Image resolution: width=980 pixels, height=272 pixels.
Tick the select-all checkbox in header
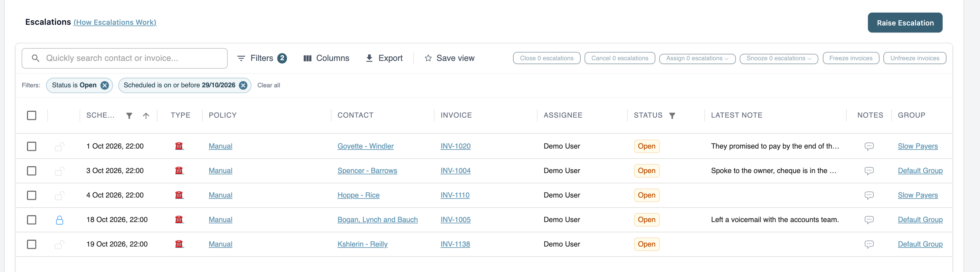[x=32, y=115]
